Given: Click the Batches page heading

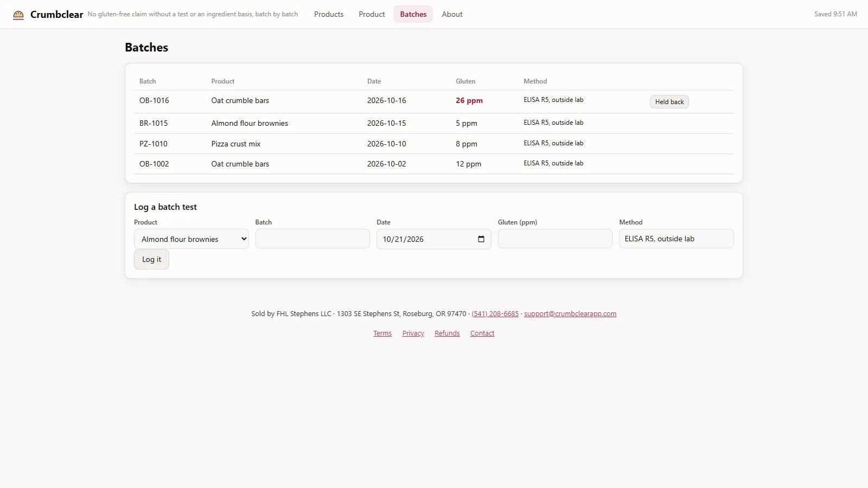Looking at the screenshot, I should 146,48.
